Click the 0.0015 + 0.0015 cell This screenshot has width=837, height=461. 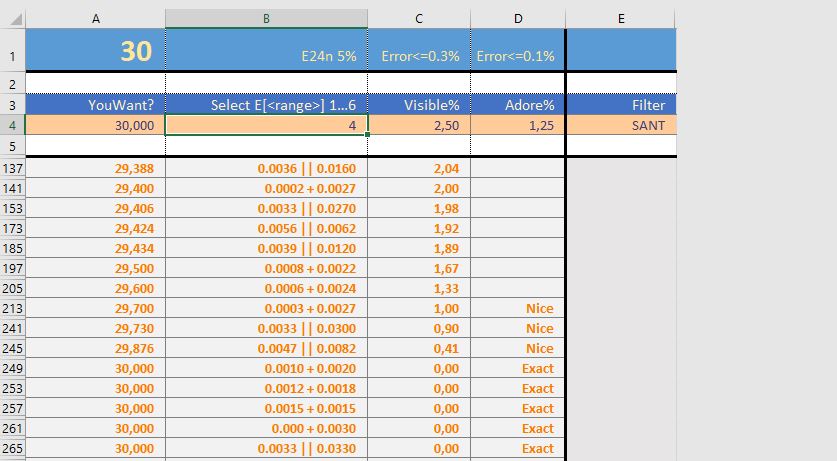(266, 408)
